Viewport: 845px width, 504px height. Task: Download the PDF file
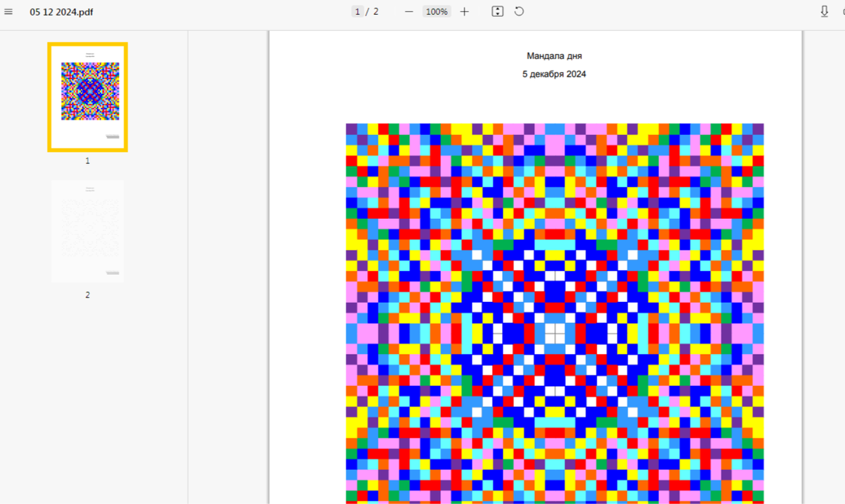point(825,12)
